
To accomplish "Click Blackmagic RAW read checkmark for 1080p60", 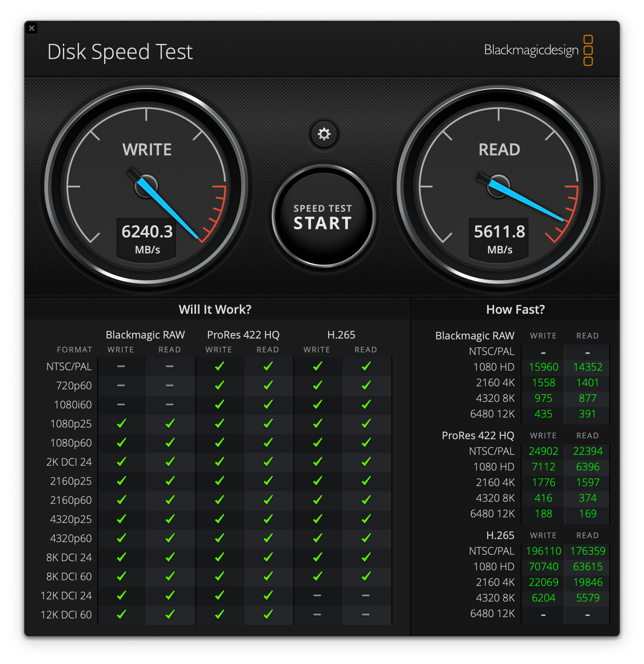I will pyautogui.click(x=170, y=443).
